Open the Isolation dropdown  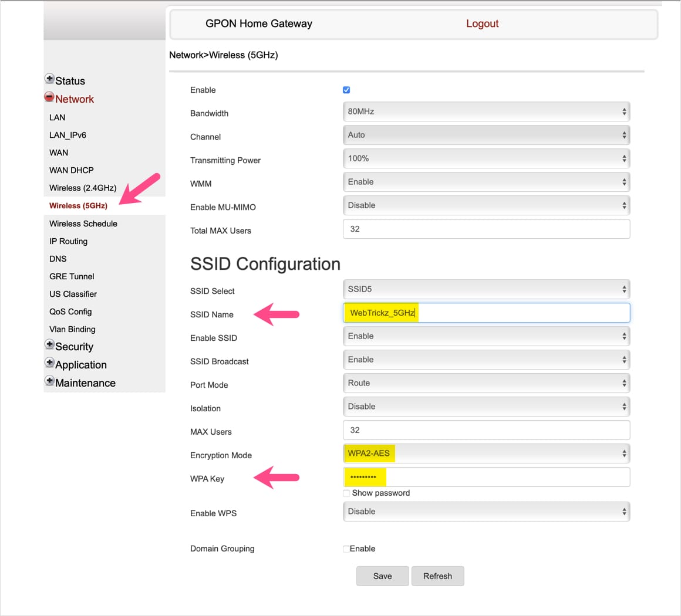click(486, 407)
